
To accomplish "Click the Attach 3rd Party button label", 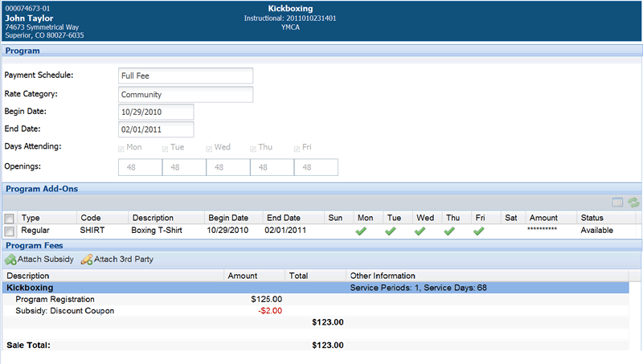I will (x=124, y=259).
